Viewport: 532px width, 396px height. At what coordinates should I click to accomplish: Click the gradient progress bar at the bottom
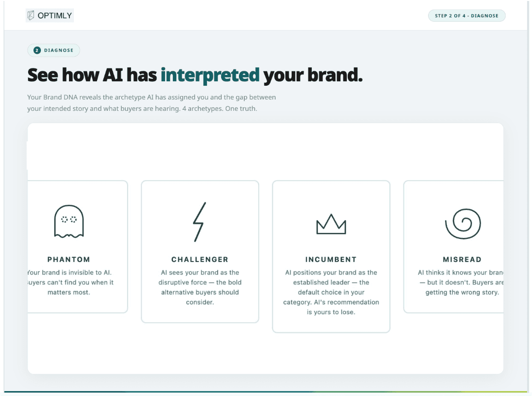(x=266, y=391)
